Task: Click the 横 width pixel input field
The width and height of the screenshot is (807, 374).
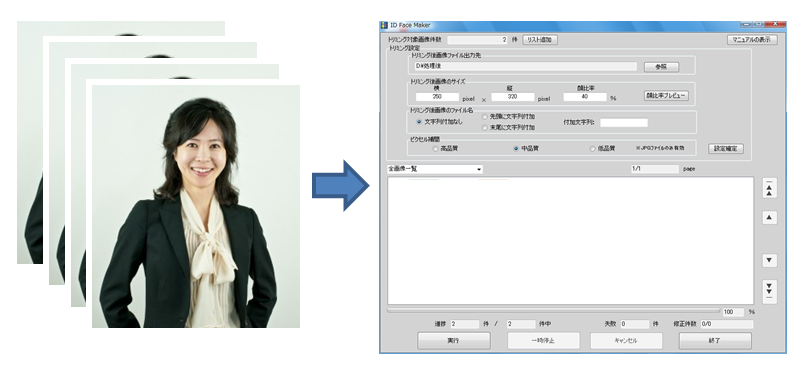Action: (437, 97)
